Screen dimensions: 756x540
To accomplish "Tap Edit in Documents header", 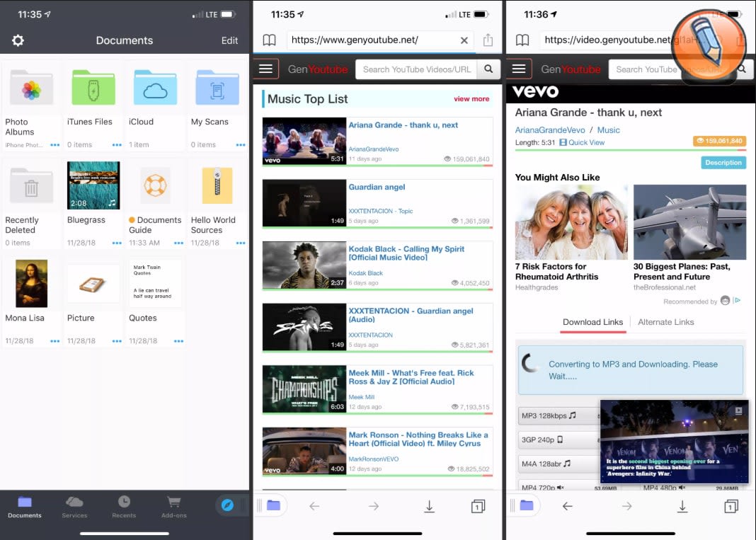I will click(x=229, y=40).
